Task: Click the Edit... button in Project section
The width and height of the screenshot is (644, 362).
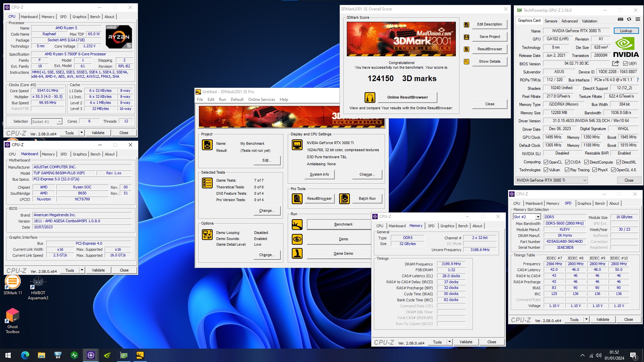Action: point(267,161)
